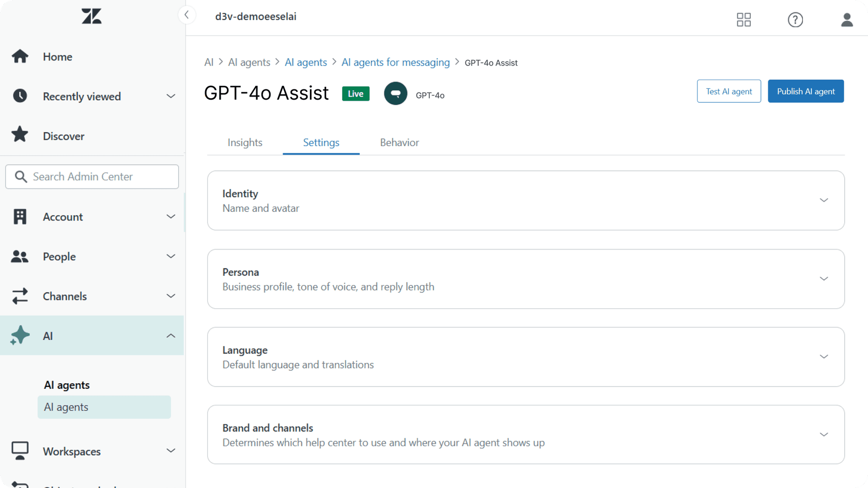Expand the Brand and channels section
Screen dimensions: 868x488
(x=824, y=434)
